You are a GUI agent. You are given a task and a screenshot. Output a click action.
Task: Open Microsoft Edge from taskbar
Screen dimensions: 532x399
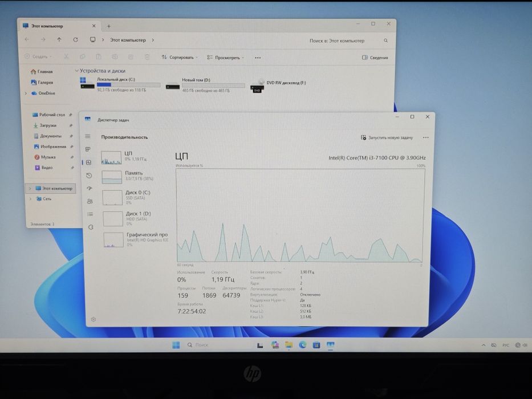[x=303, y=345]
